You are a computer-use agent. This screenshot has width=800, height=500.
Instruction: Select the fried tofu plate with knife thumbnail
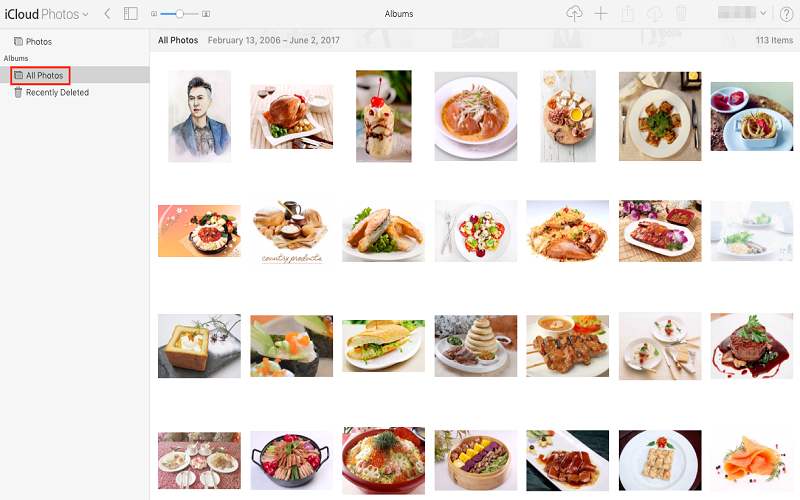click(660, 116)
